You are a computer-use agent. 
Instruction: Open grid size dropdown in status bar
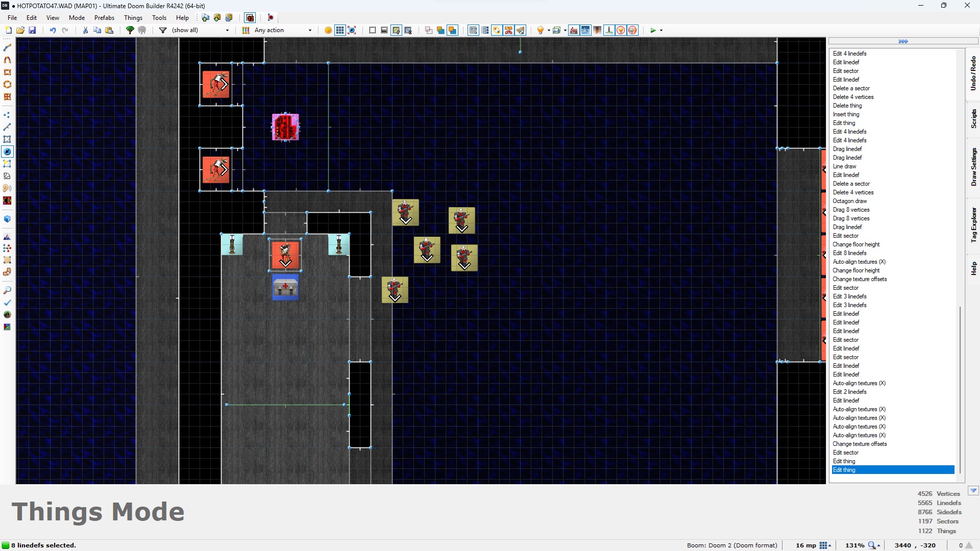pos(825,545)
